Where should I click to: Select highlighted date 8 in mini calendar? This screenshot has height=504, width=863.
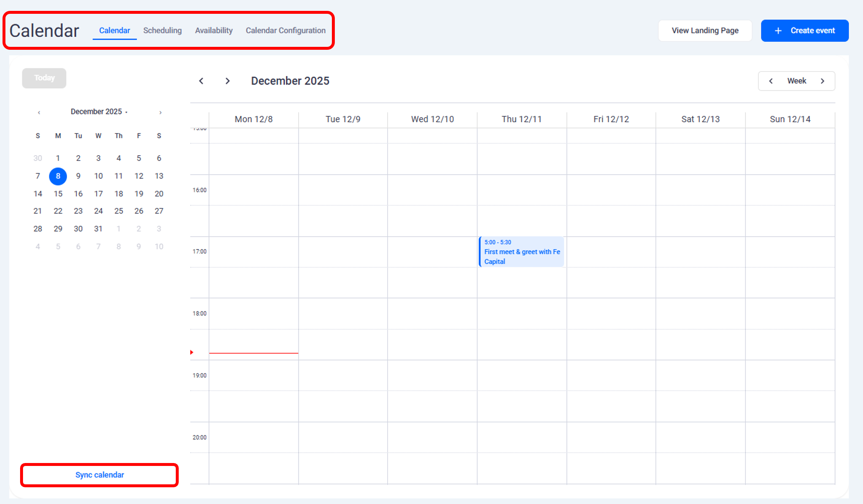point(58,176)
